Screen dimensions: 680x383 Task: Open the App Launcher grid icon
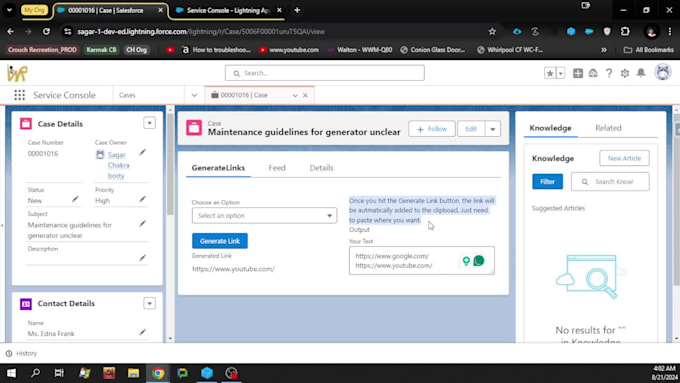(x=20, y=95)
